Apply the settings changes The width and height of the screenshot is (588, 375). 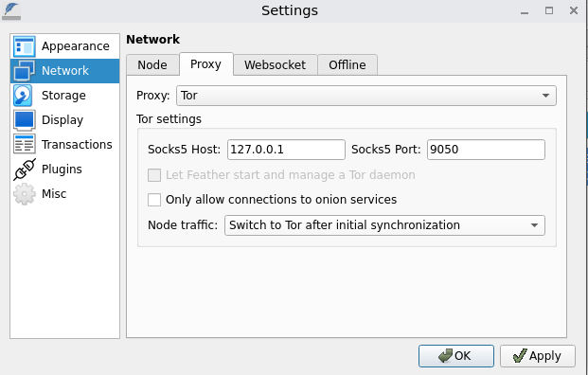pos(538,356)
